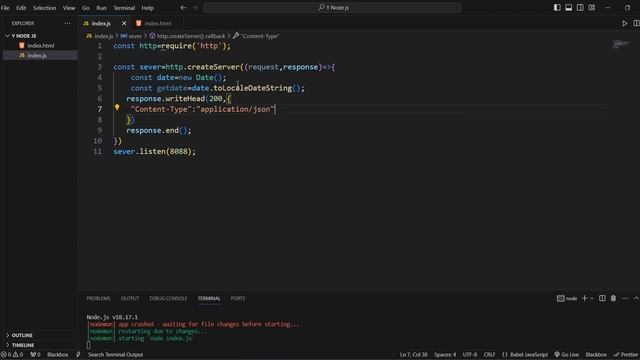Click the Y Node.js command center search box
The width and height of the screenshot is (640, 360).
pos(333,8)
